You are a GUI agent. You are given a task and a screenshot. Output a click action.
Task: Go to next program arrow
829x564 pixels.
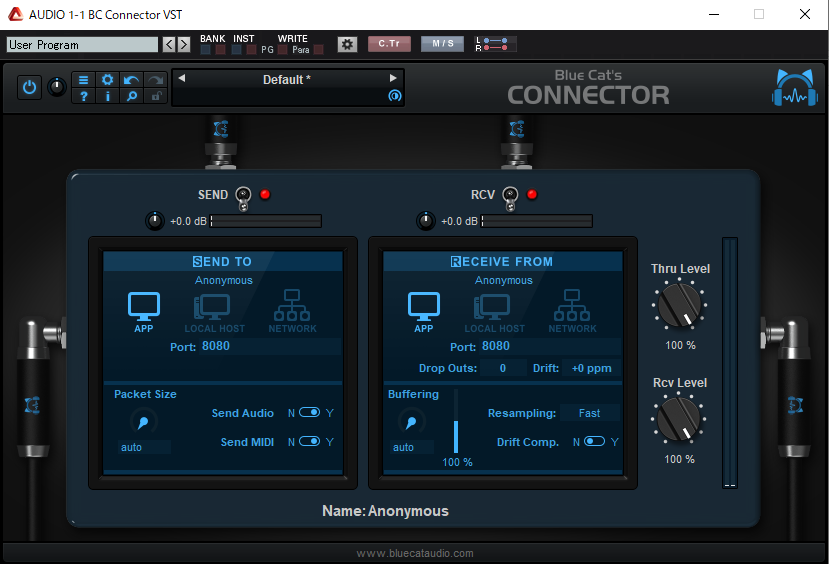click(184, 44)
